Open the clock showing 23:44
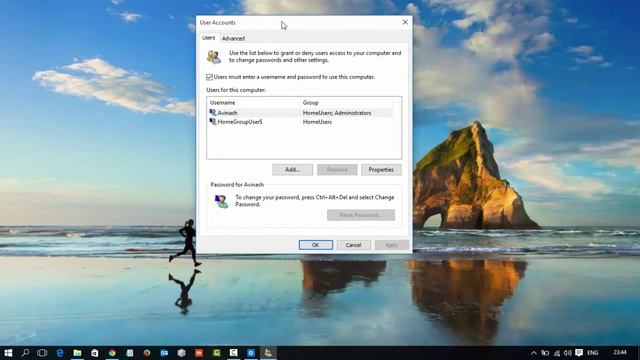Image resolution: width=640 pixels, height=360 pixels. point(620,352)
